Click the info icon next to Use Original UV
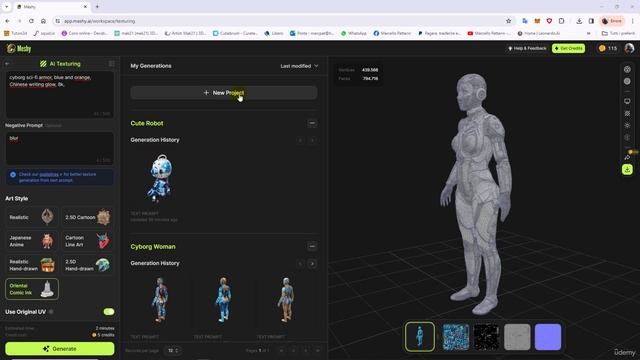This screenshot has width=640, height=360. (x=51, y=312)
